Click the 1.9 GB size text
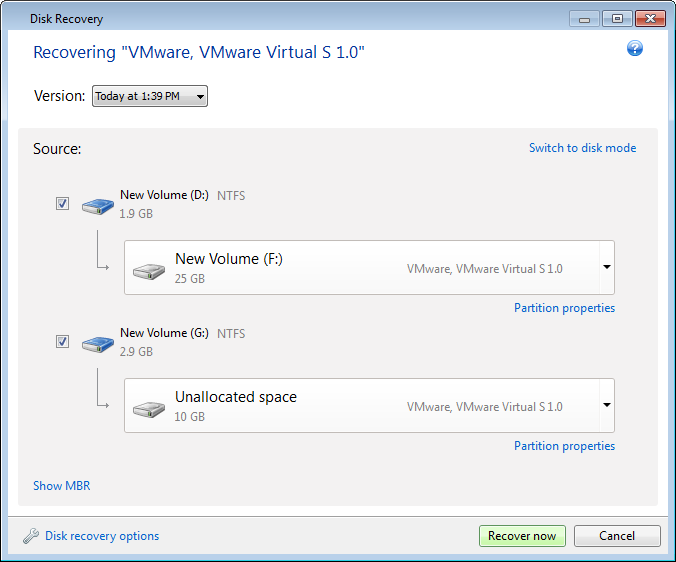Image resolution: width=676 pixels, height=562 pixels. pyautogui.click(x=136, y=214)
